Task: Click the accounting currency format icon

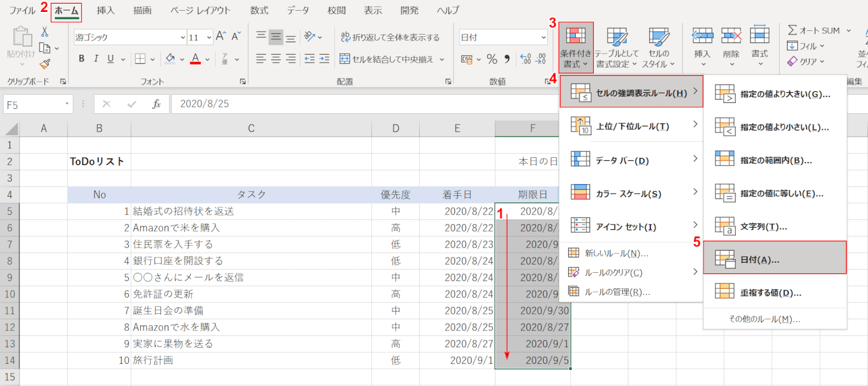Action: tap(466, 59)
